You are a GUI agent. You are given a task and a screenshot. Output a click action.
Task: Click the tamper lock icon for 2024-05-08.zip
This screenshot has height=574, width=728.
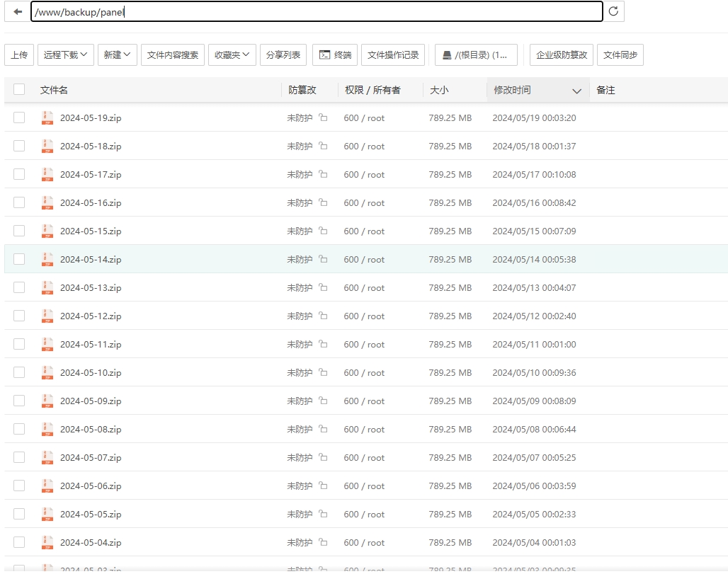tap(323, 429)
